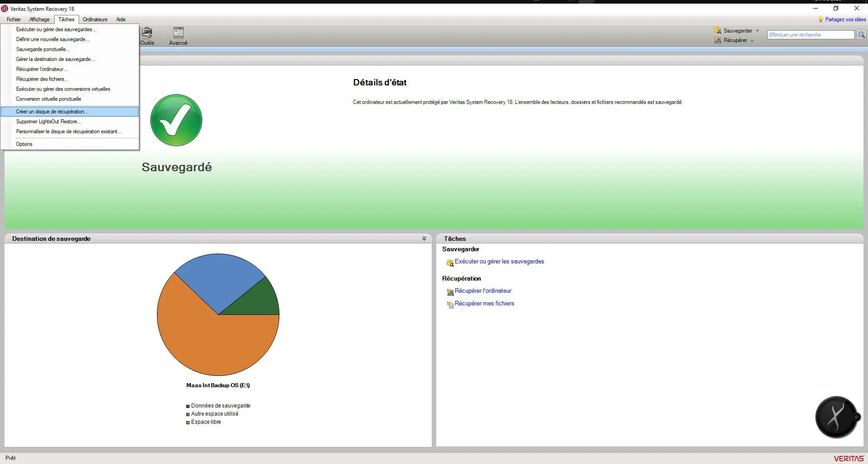This screenshot has width=868, height=464.
Task: Open Options from the Tâches menu
Action: (70, 144)
